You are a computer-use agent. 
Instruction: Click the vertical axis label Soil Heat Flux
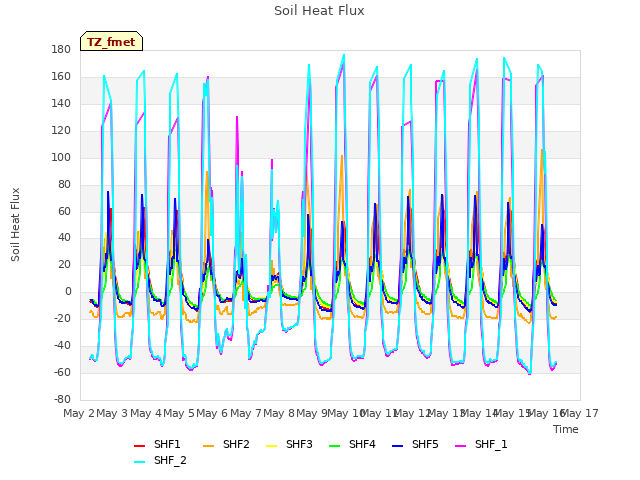(15, 224)
